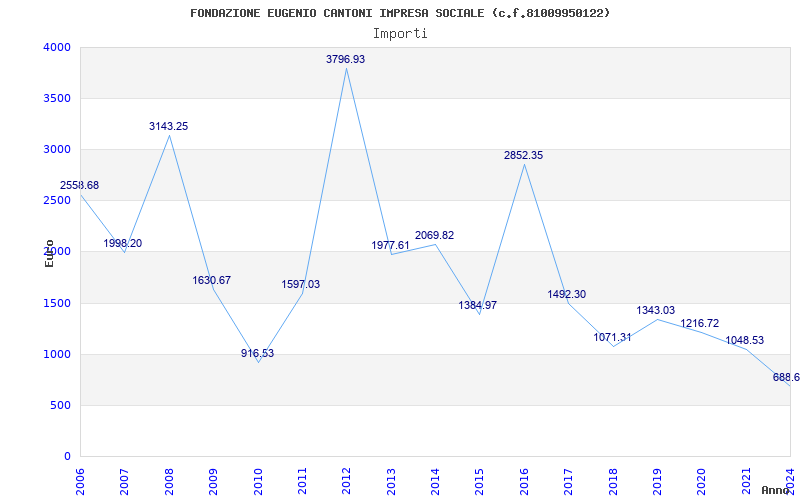Select the 2016 x-axis year label
This screenshot has height=500, width=800.
(x=523, y=479)
